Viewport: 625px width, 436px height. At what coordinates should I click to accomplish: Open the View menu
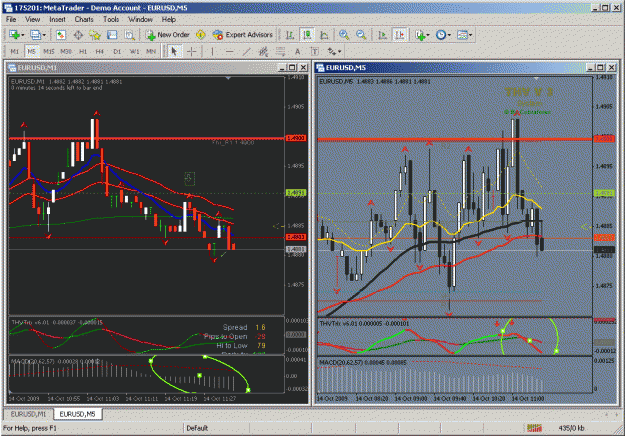[32, 19]
